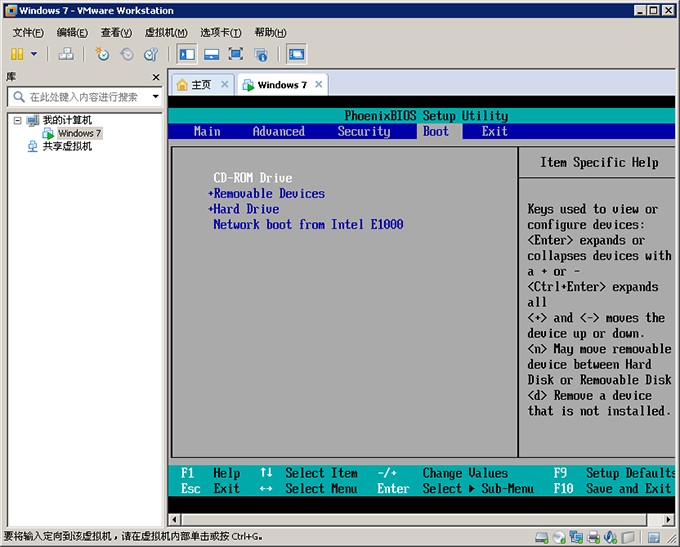Open the snapshot manager icon

151,54
